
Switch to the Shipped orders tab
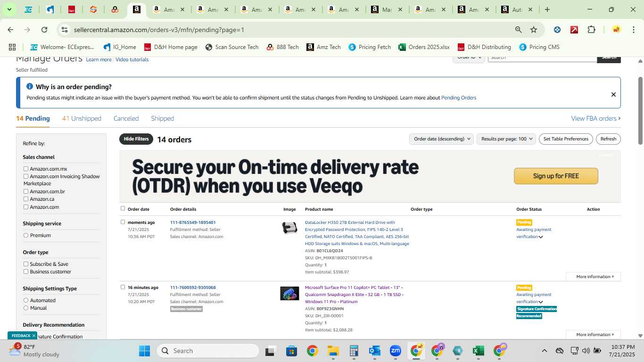162,118
